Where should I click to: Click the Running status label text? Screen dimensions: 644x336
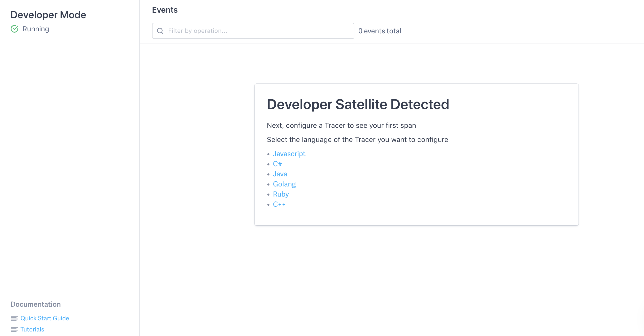tap(36, 29)
